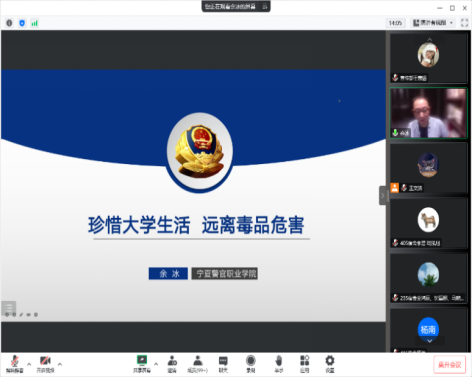Click the Raise Hand icon

(279, 364)
